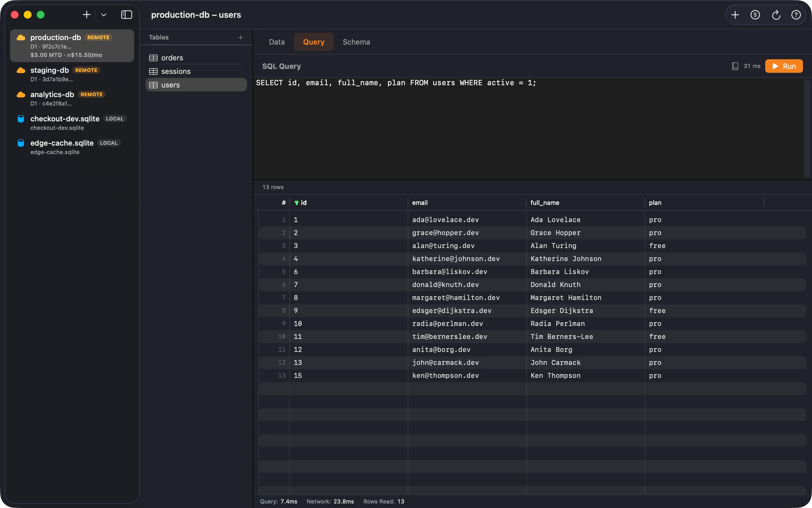Click the 31 ms execution time label
Screen dimensions: 812x508
pyautogui.click(x=752, y=66)
